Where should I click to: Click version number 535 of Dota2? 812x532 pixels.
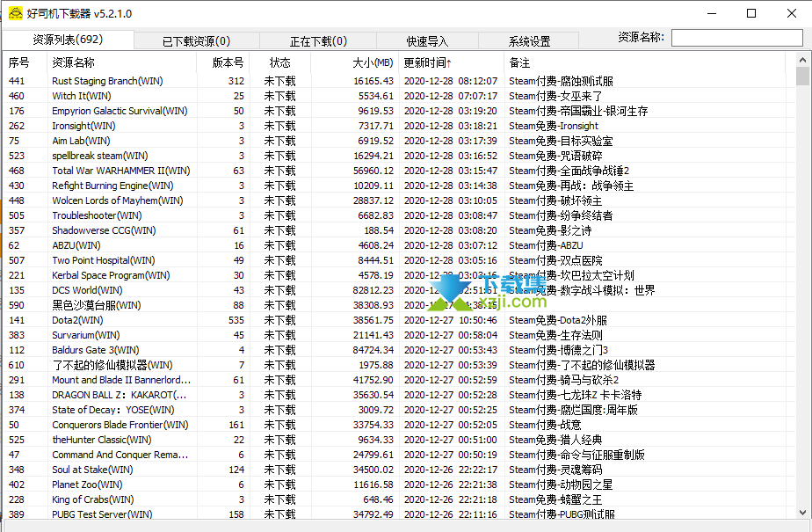click(x=236, y=321)
